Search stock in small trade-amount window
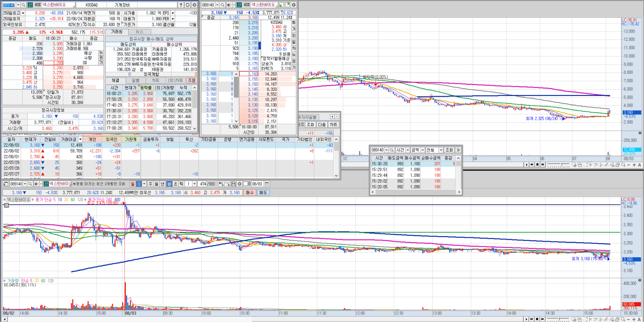644x322 pixels. [x=392, y=150]
